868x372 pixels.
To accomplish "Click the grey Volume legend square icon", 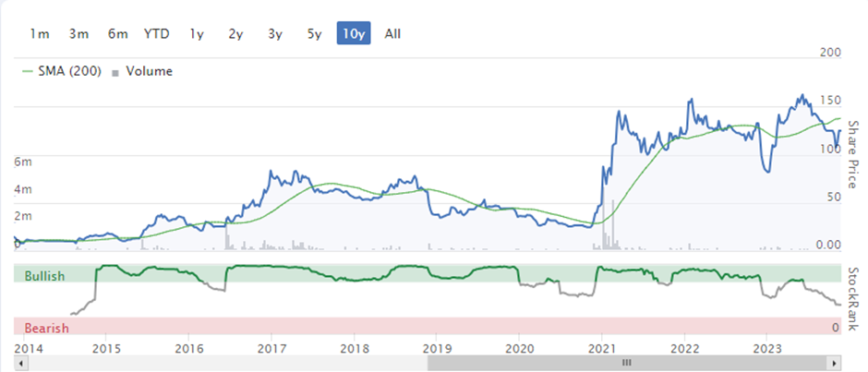I will pos(115,73).
